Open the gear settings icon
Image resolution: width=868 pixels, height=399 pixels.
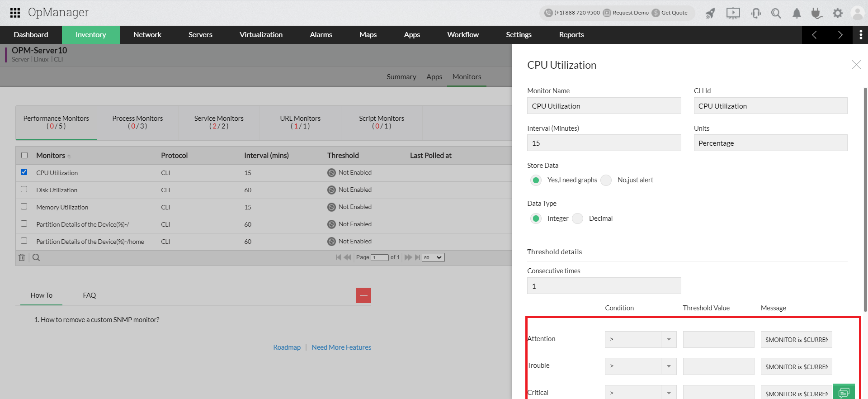click(x=838, y=13)
